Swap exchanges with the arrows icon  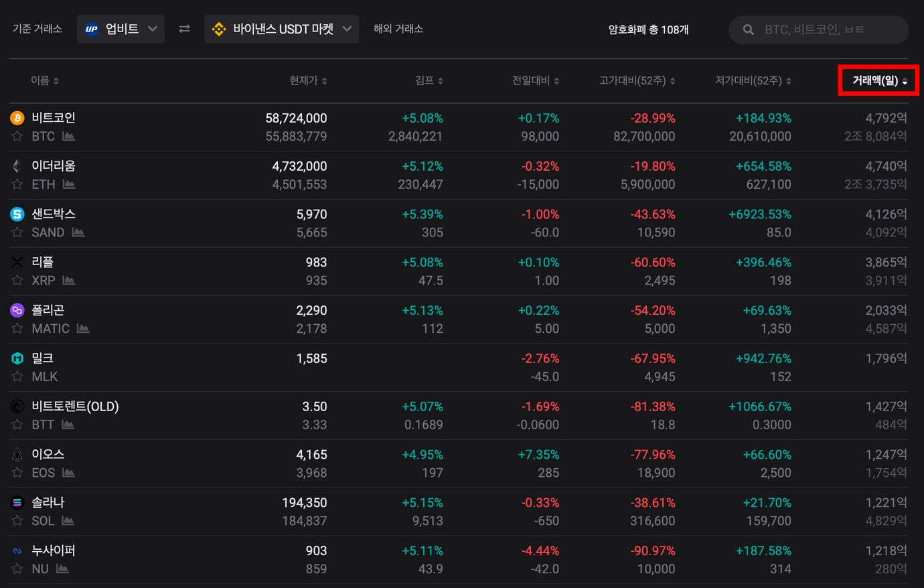click(x=184, y=29)
